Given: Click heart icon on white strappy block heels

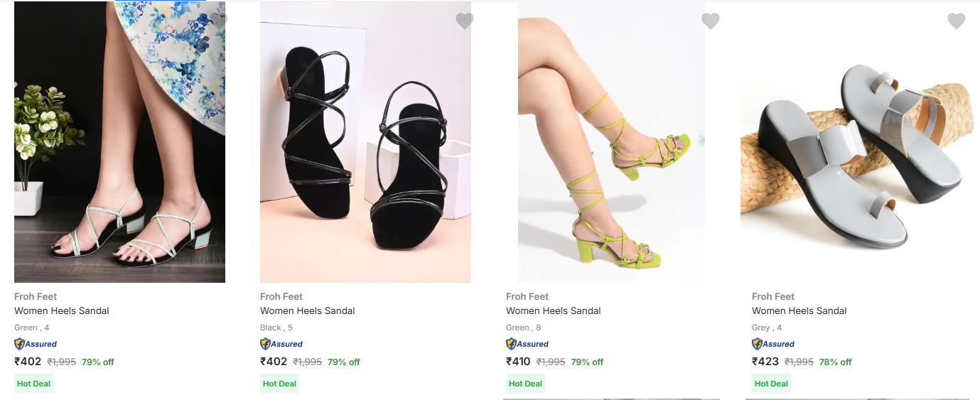Looking at the screenshot, I should point(219,20).
